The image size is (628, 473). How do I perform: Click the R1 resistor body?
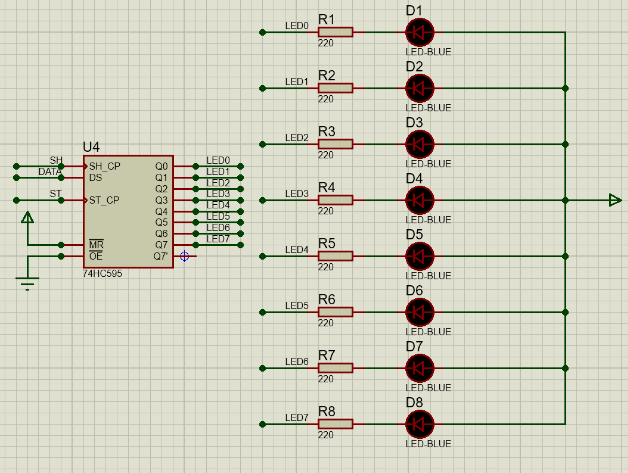[x=335, y=32]
